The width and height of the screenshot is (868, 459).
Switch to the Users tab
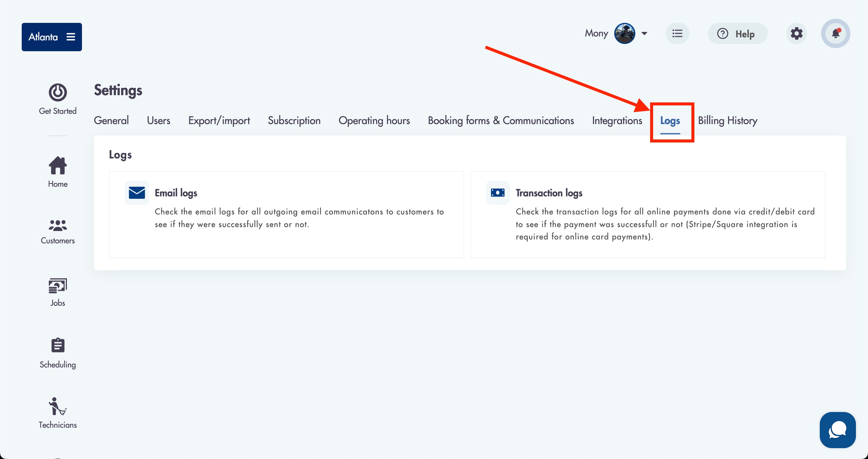(158, 120)
